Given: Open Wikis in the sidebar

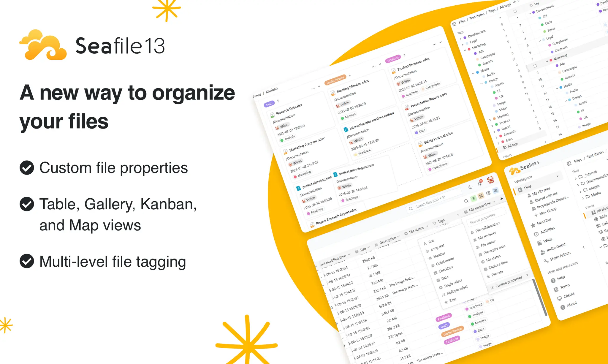Looking at the screenshot, I should (545, 241).
